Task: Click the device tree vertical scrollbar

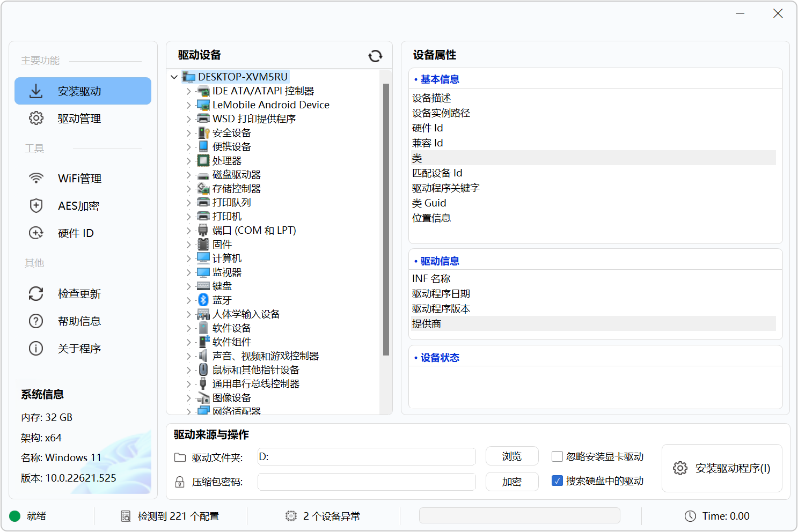Action: click(x=386, y=220)
